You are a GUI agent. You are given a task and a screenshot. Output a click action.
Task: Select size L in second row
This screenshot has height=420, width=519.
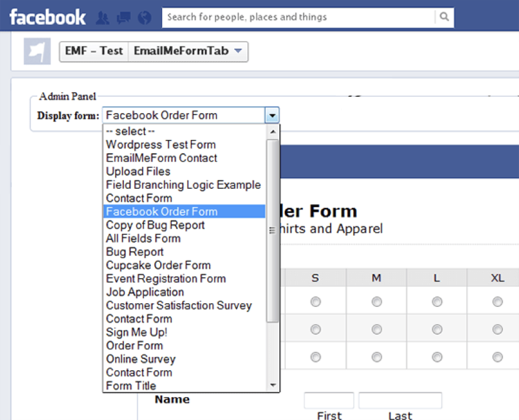[437, 330]
